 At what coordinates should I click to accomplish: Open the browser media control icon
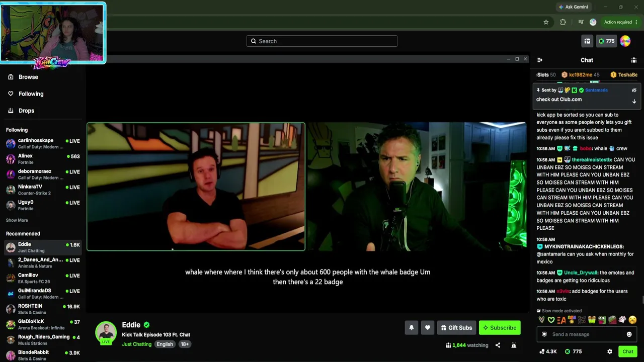pos(581,22)
